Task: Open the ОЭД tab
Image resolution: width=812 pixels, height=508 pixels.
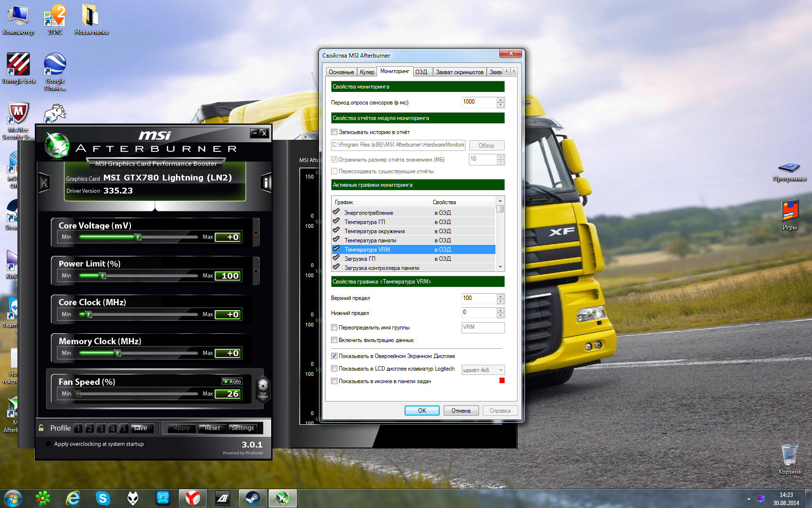Action: pos(421,72)
